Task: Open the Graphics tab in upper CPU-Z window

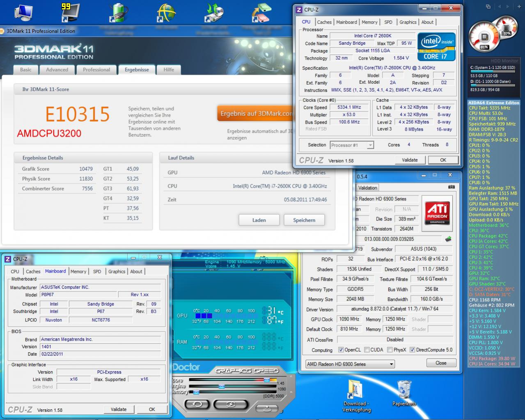Action: (x=408, y=22)
